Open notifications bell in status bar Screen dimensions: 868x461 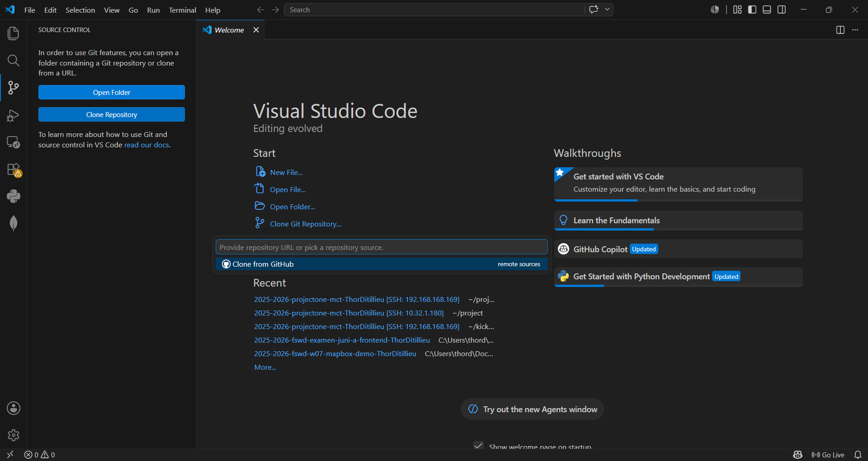858,455
